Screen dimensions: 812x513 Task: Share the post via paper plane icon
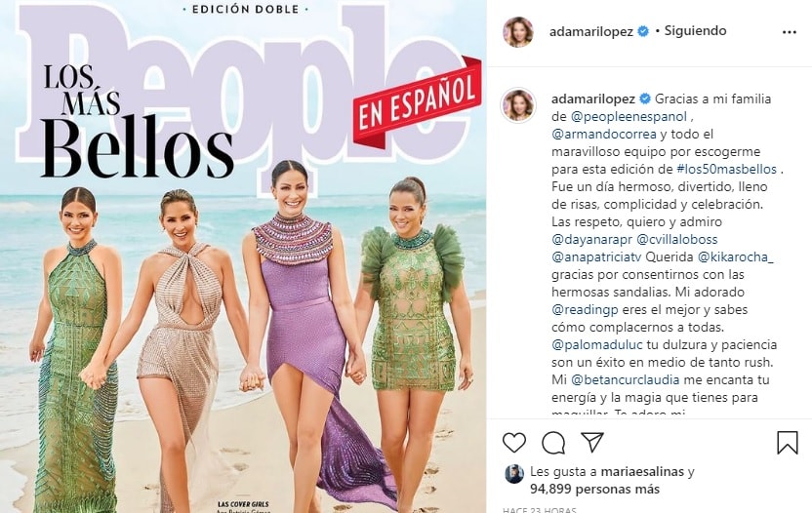click(592, 442)
